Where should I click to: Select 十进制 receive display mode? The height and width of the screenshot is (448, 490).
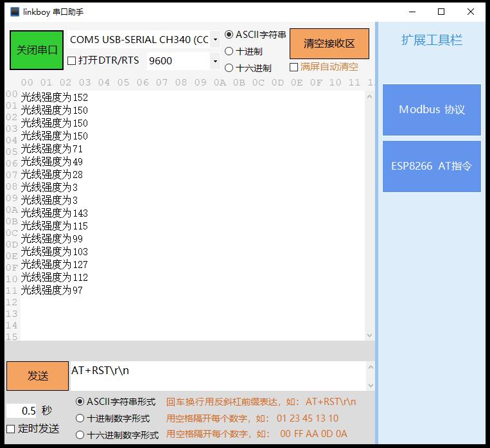[229, 51]
